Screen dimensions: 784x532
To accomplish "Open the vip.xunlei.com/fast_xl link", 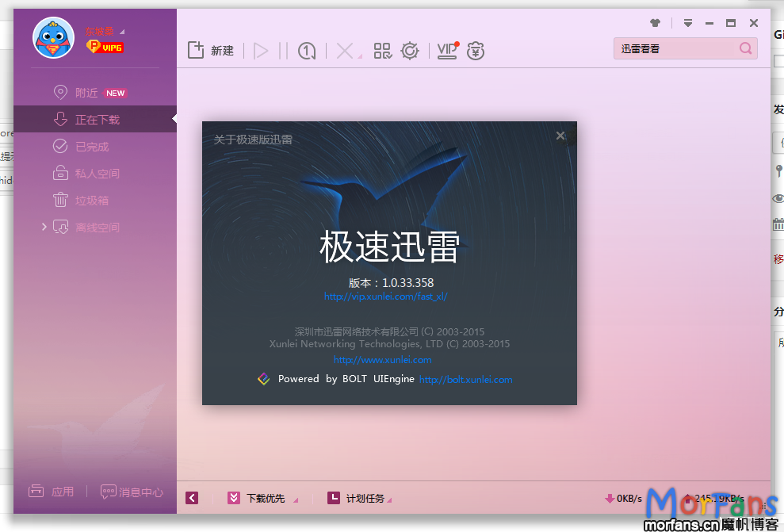I will pos(385,296).
